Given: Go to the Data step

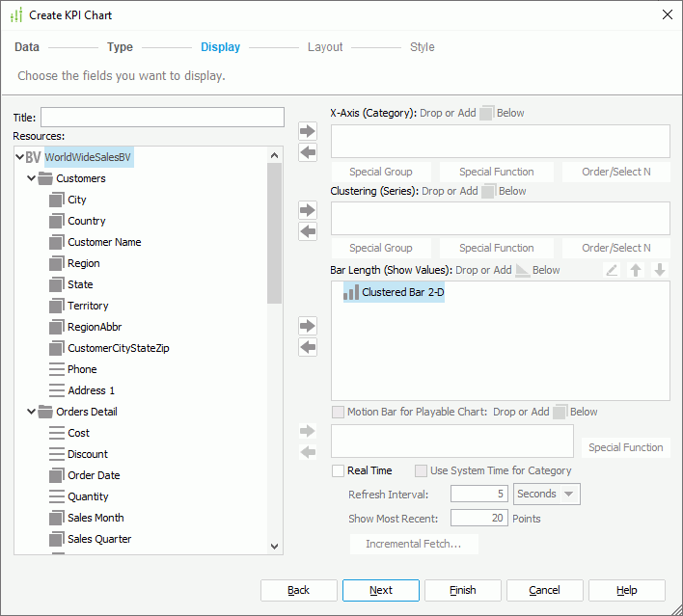Looking at the screenshot, I should click(x=27, y=47).
